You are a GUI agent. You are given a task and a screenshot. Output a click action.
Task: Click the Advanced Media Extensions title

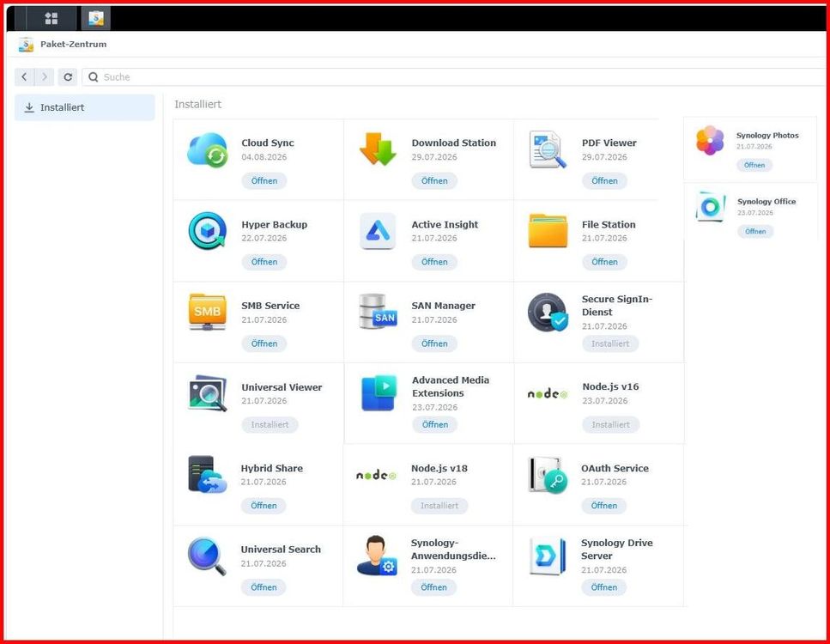coord(451,386)
